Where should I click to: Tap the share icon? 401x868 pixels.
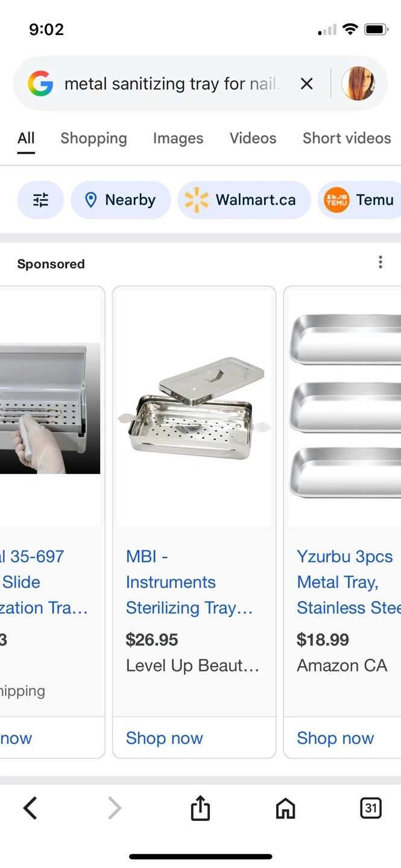pyautogui.click(x=200, y=808)
